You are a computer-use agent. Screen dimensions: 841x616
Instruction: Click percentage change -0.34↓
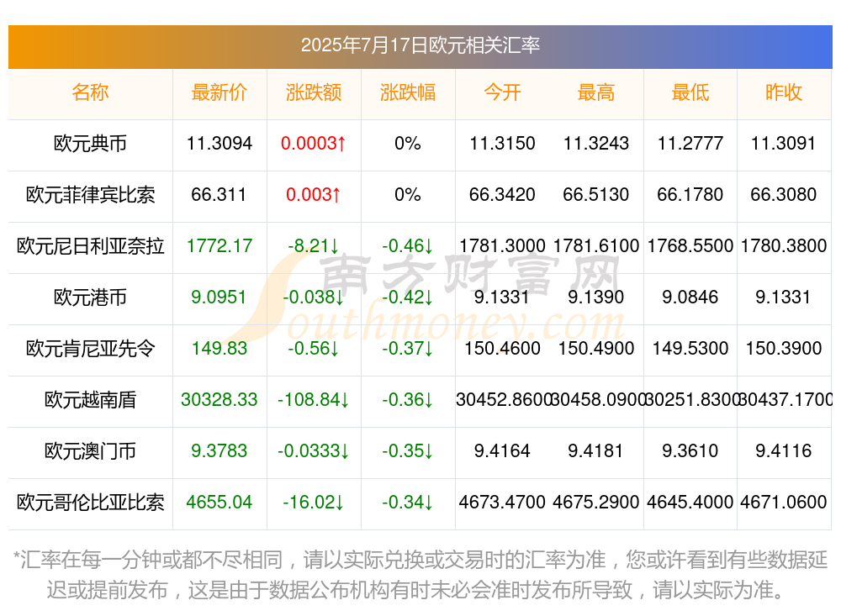(x=408, y=503)
